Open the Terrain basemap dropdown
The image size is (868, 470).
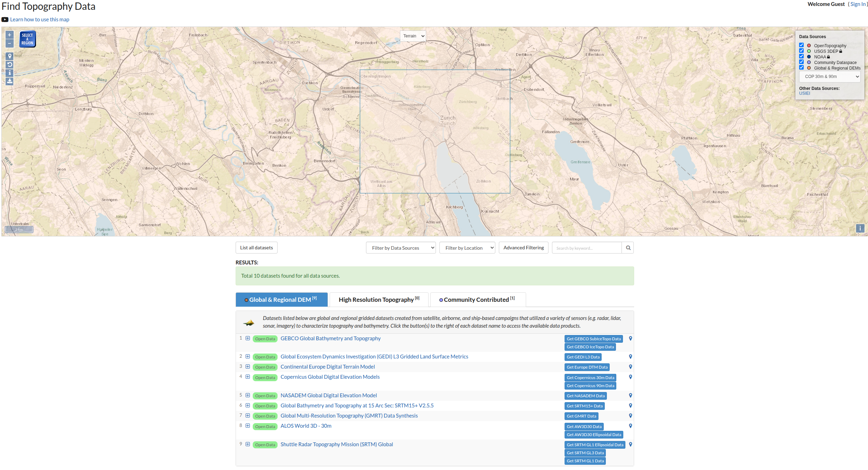click(413, 36)
